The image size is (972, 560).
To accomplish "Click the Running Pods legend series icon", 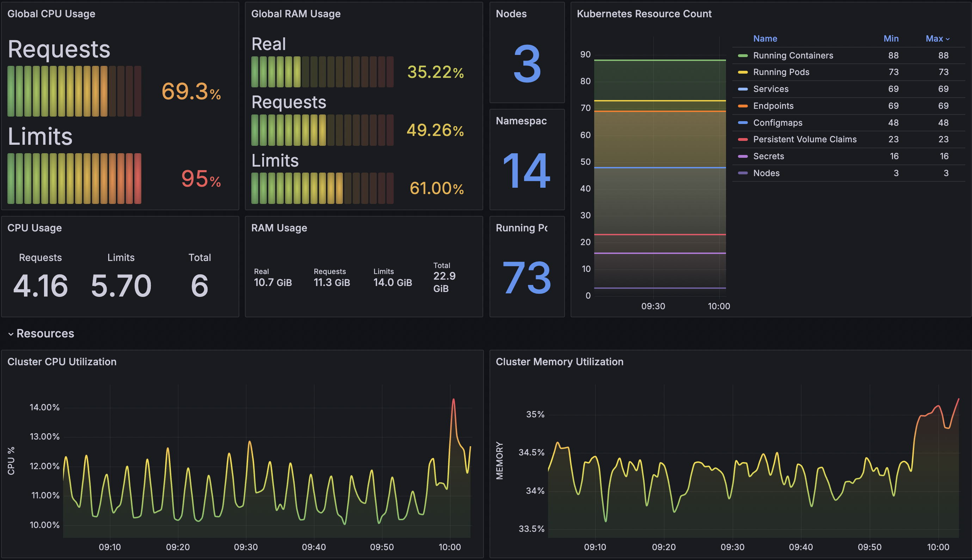I will [743, 72].
